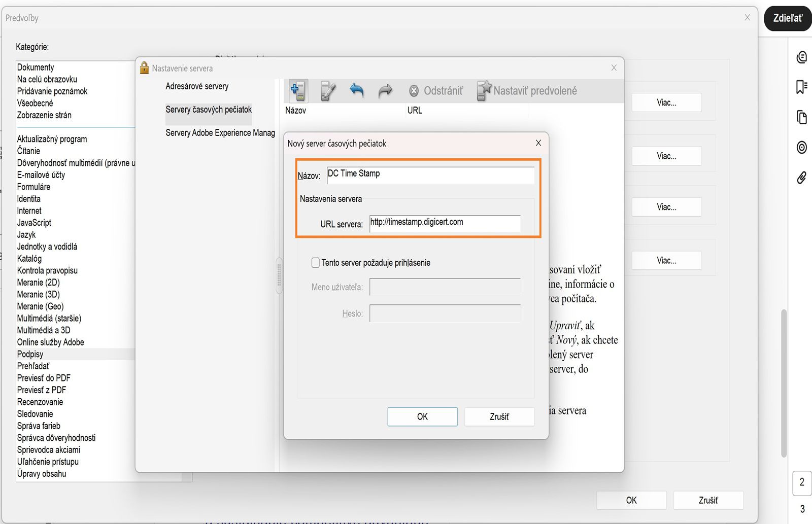Select Sprievodca akciami category
The height and width of the screenshot is (524, 812).
49,450
